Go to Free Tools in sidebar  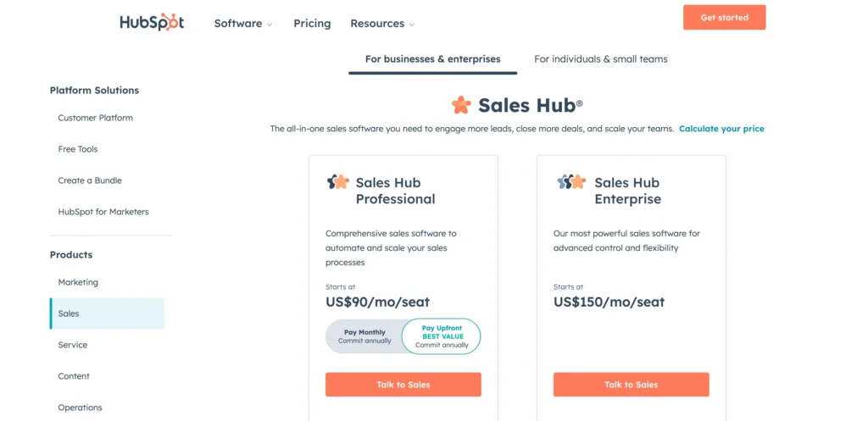tap(78, 149)
